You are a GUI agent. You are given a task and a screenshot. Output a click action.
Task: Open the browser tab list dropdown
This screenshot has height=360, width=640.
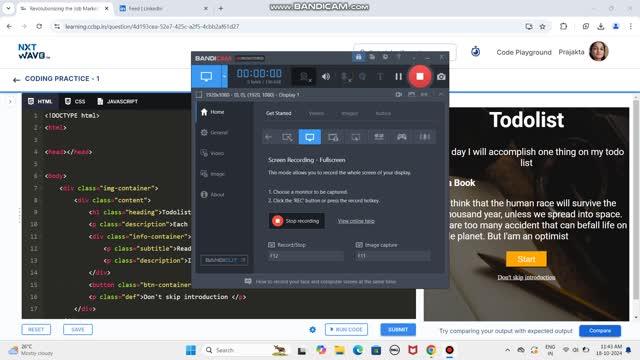[8, 8]
